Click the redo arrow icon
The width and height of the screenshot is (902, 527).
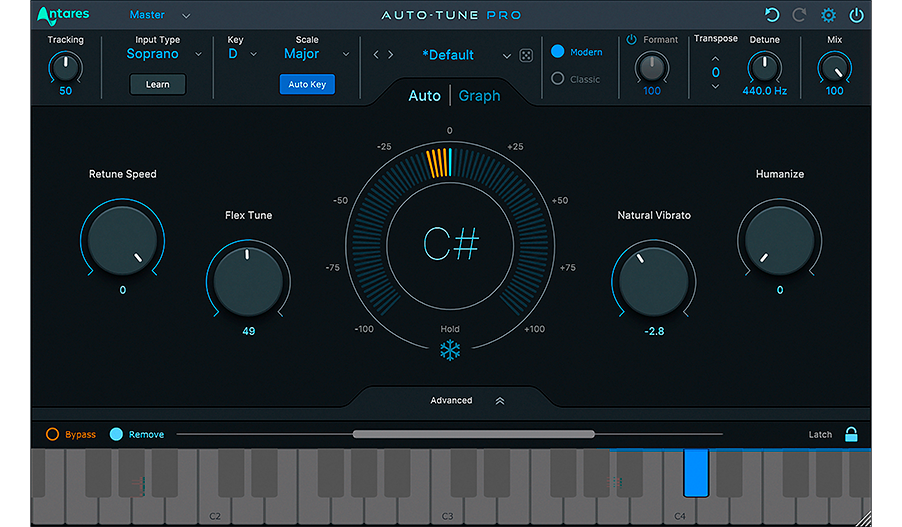coord(799,15)
